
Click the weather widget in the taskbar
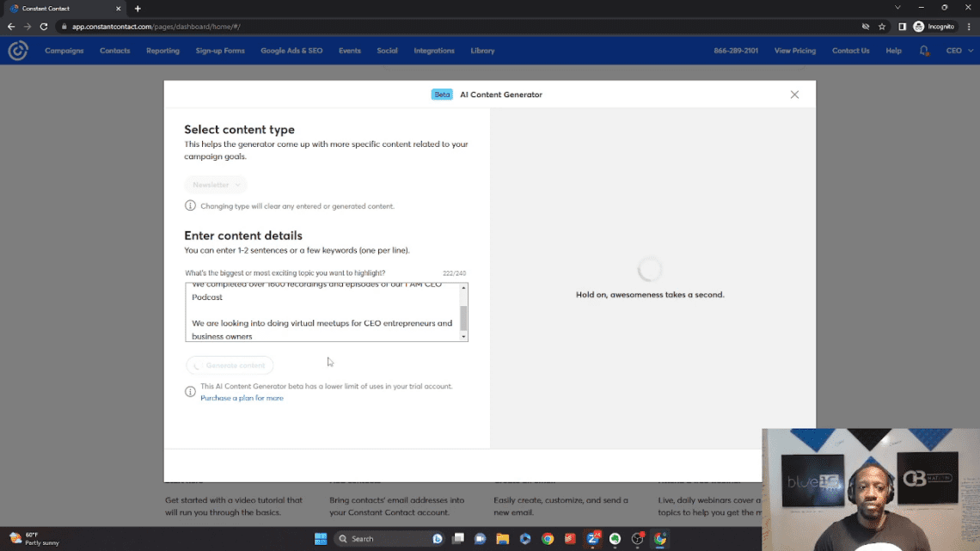coord(34,538)
